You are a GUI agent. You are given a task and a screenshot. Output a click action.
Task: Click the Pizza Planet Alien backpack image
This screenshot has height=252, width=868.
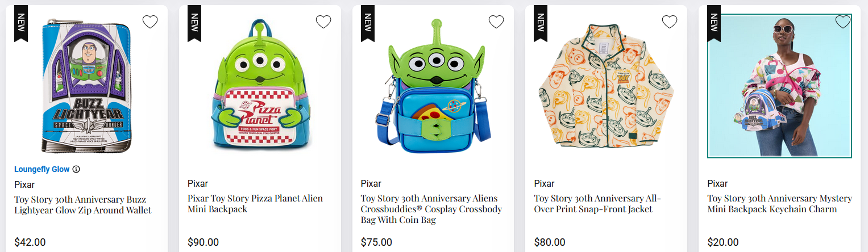[x=260, y=85]
